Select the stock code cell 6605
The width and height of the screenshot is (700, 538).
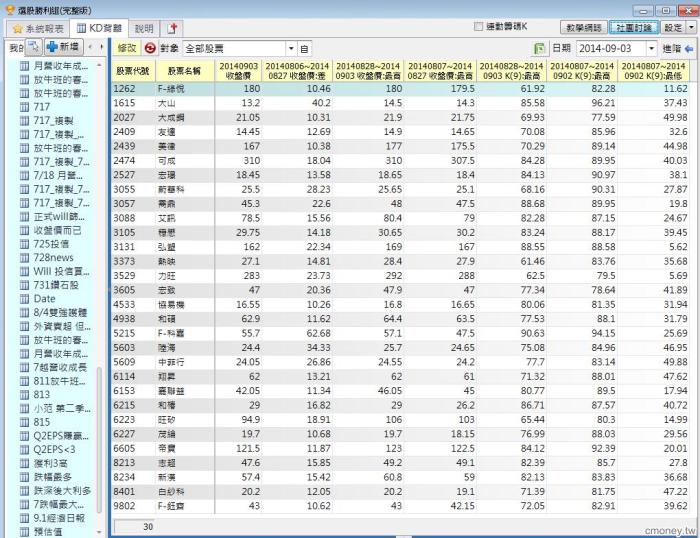pos(133,448)
